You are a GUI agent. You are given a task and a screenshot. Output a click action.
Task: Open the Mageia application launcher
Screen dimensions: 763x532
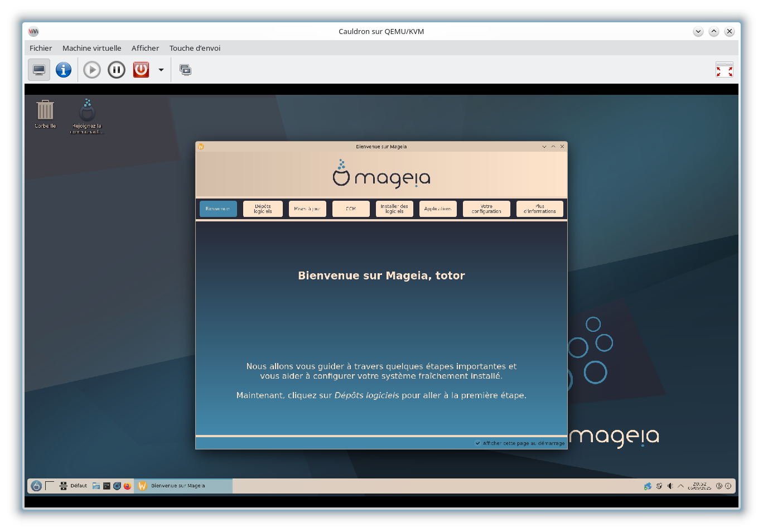click(36, 486)
